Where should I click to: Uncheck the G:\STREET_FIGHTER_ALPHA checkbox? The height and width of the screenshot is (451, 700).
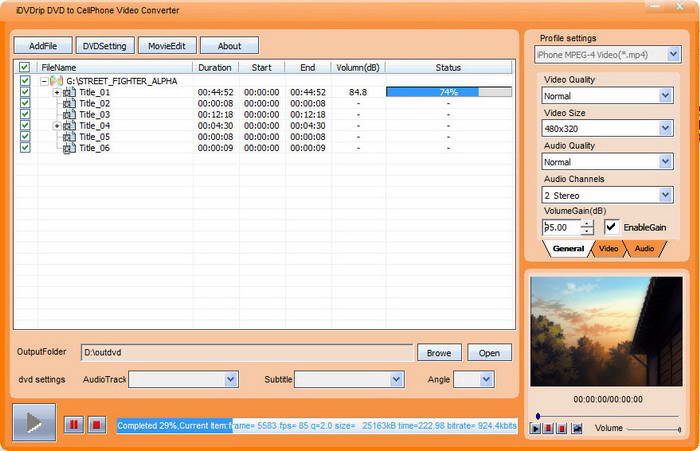pos(25,81)
